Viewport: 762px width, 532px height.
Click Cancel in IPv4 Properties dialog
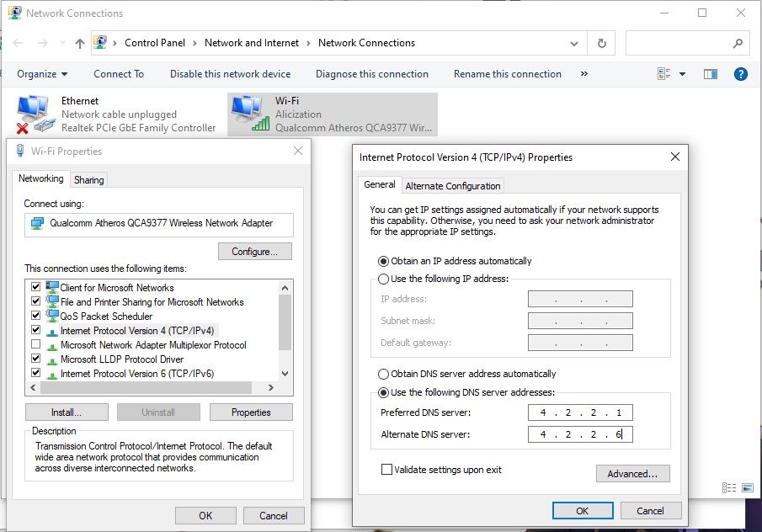(651, 511)
